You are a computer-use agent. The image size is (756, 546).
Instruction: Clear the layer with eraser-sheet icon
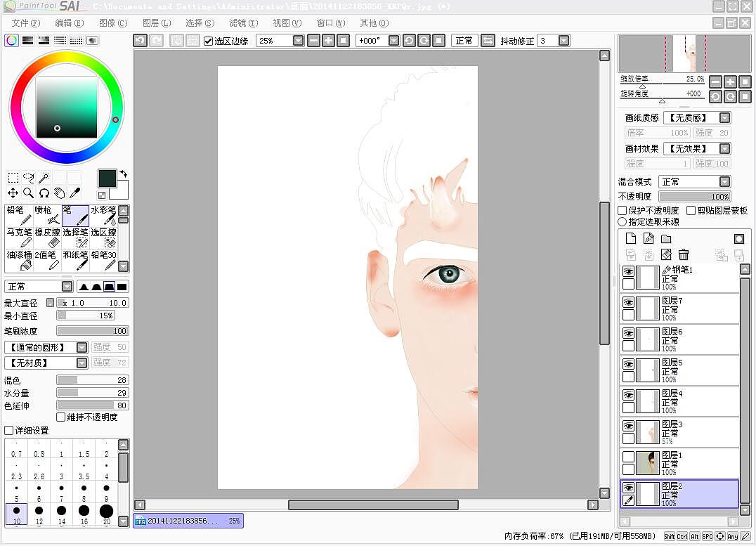click(x=666, y=254)
